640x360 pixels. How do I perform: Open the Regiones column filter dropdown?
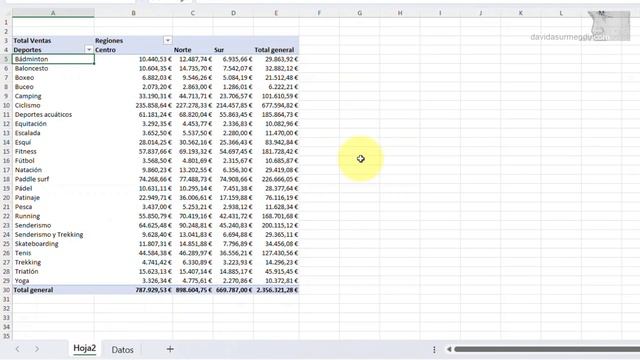[x=167, y=40]
